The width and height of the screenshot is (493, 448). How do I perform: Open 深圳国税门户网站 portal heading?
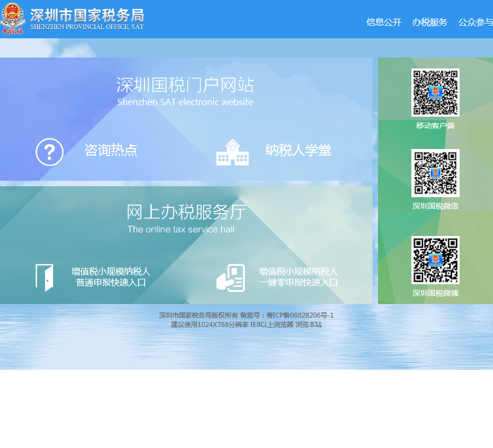click(185, 85)
